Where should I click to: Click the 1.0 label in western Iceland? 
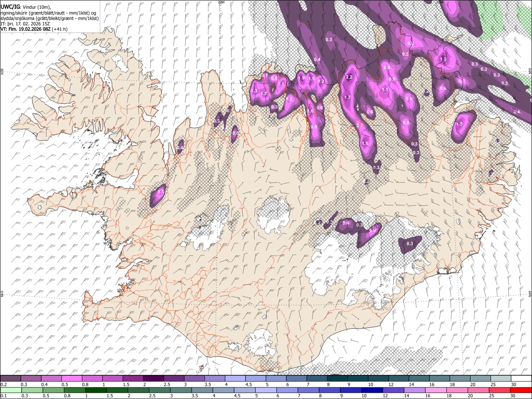tap(160, 192)
